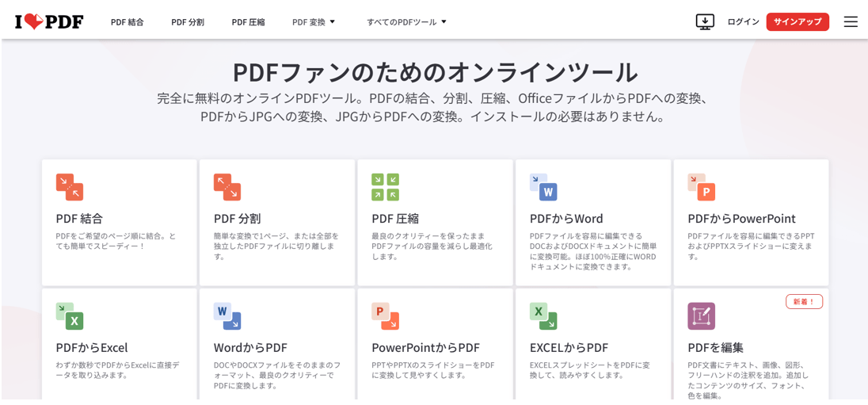Click description beginning PDF文書にテキスト
The height and width of the screenshot is (405, 868).
click(749, 380)
